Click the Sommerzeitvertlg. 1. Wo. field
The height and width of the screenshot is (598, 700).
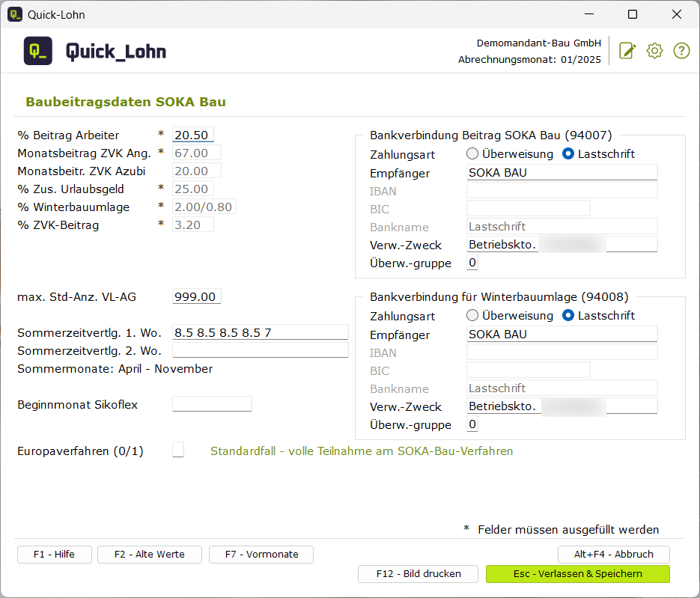tap(261, 332)
